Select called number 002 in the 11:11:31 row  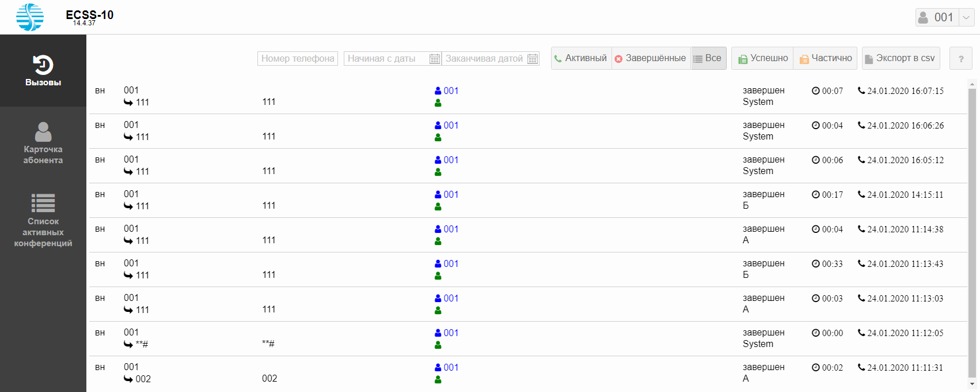click(269, 378)
